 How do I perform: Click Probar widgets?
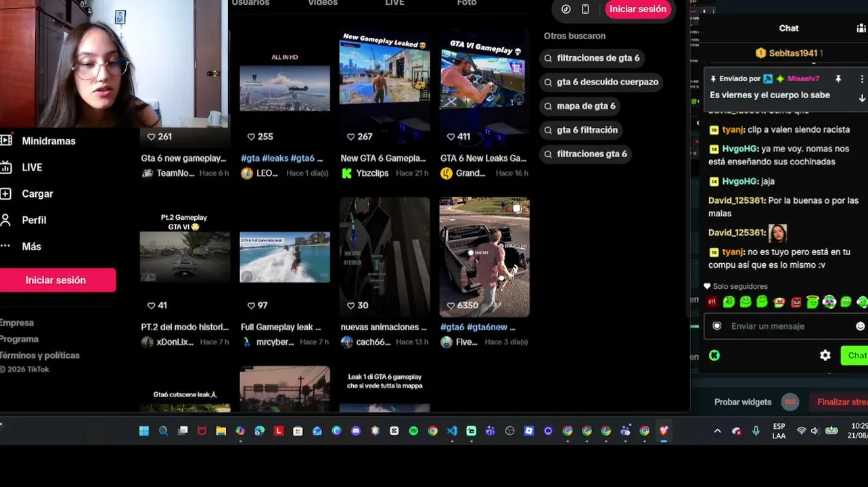[x=743, y=402]
